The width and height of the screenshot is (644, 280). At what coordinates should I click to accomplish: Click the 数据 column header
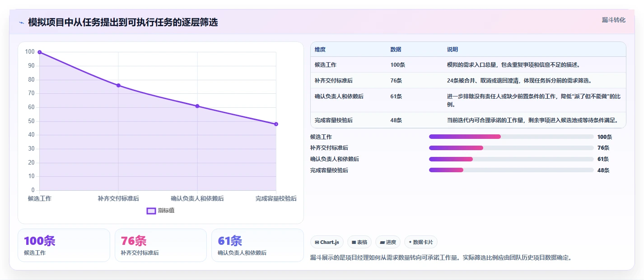pos(396,50)
